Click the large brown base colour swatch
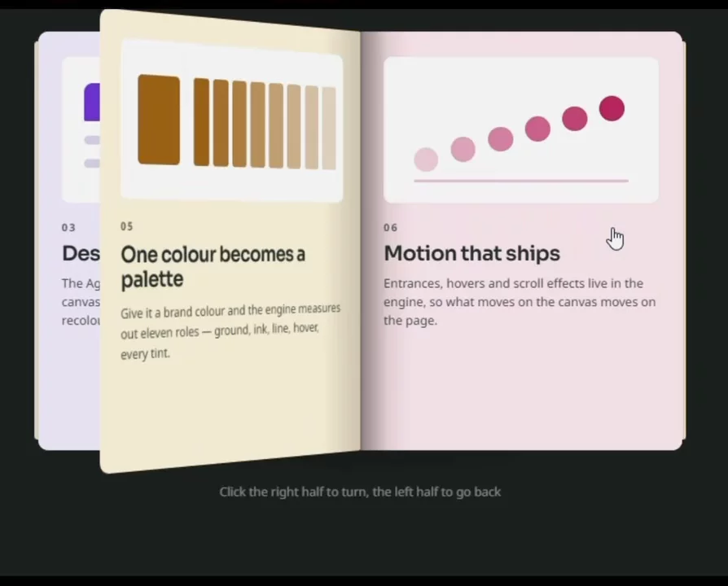728x586 pixels. pos(159,120)
